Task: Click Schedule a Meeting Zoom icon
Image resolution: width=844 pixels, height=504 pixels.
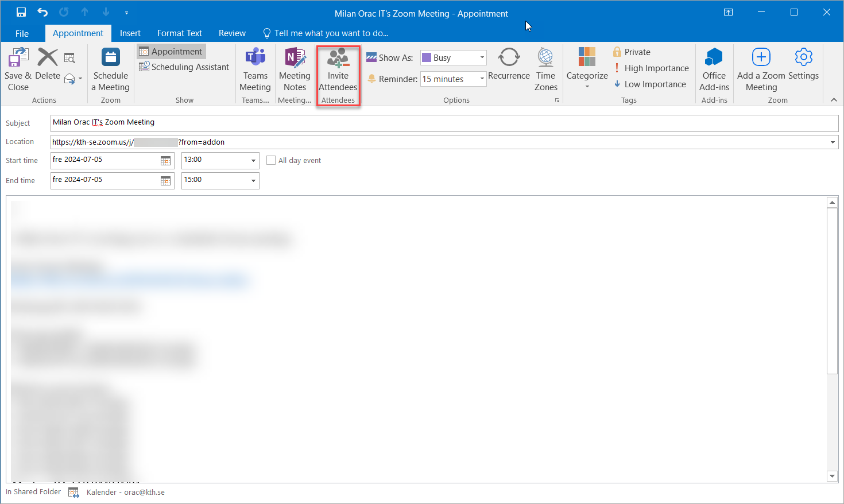Action: (110, 59)
